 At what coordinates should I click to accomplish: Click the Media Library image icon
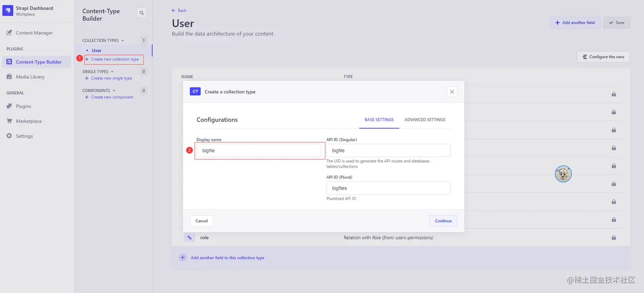click(x=9, y=77)
